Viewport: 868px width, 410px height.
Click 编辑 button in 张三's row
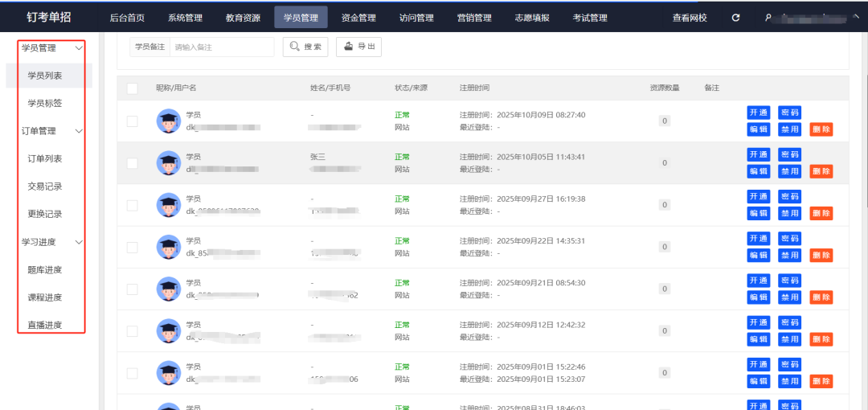click(758, 171)
